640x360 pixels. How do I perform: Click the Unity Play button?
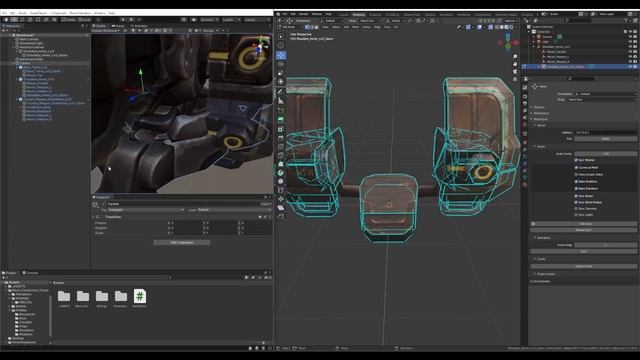[123, 20]
